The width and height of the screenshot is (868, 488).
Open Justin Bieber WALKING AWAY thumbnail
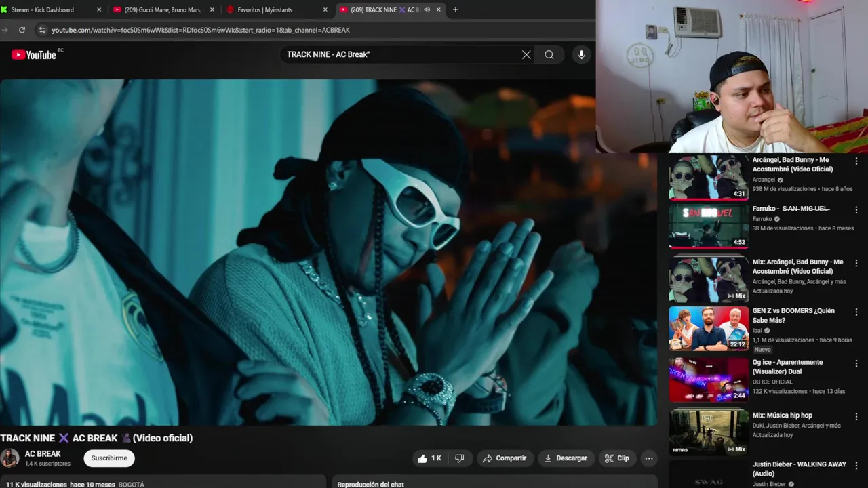(709, 474)
